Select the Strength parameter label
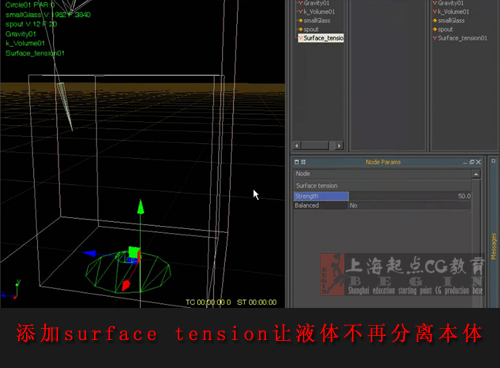The image size is (500, 368). coord(321,196)
